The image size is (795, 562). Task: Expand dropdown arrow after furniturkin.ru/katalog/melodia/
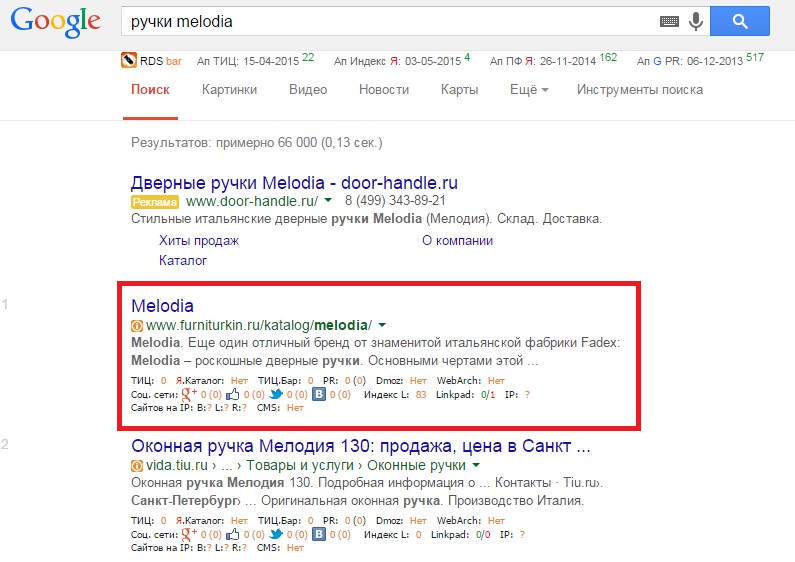tap(382, 325)
